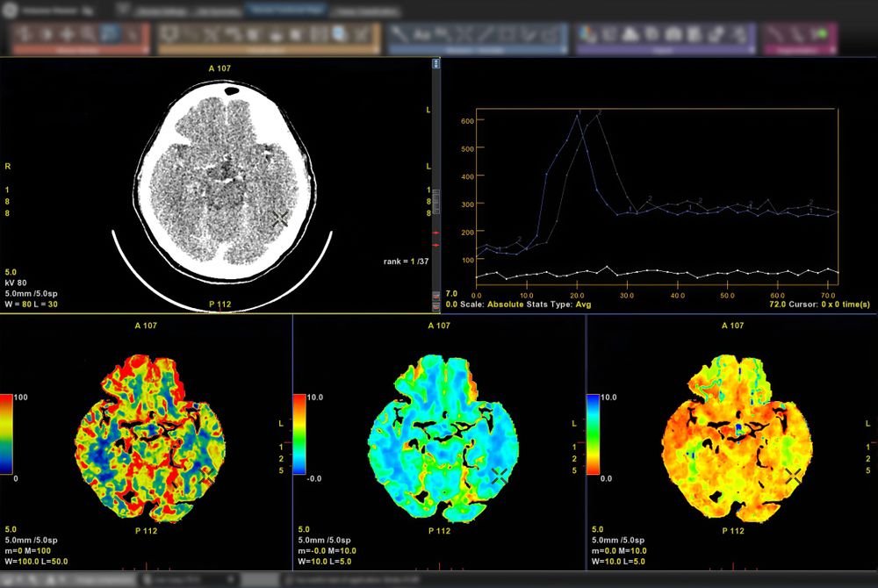Click the crosshair ROI marker on grayscale CT image
Screen dimensions: 878x588
280,219
